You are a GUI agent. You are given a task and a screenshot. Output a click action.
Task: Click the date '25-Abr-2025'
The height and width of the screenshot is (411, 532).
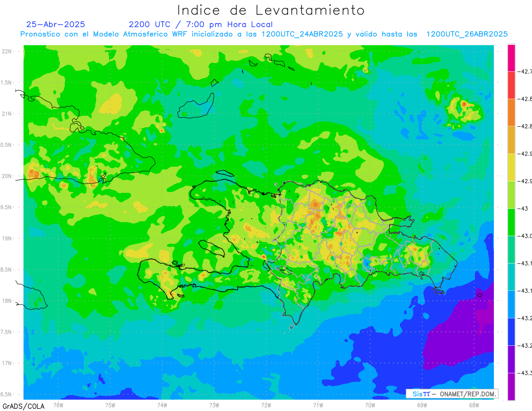56,24
